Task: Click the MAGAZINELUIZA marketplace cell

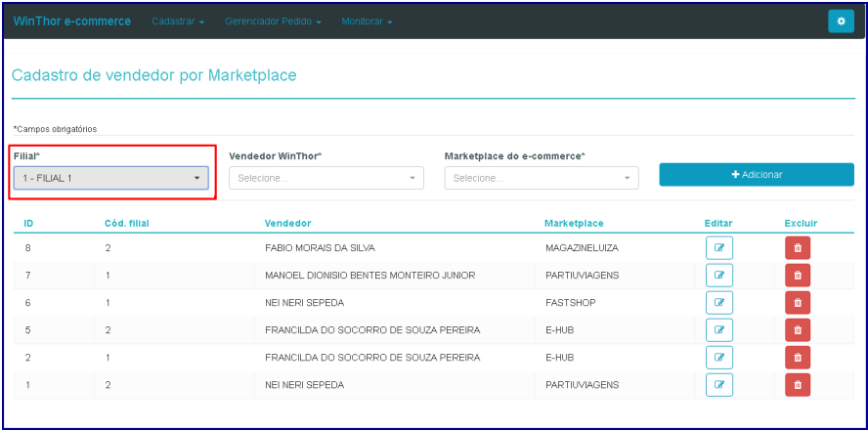Action: [582, 248]
